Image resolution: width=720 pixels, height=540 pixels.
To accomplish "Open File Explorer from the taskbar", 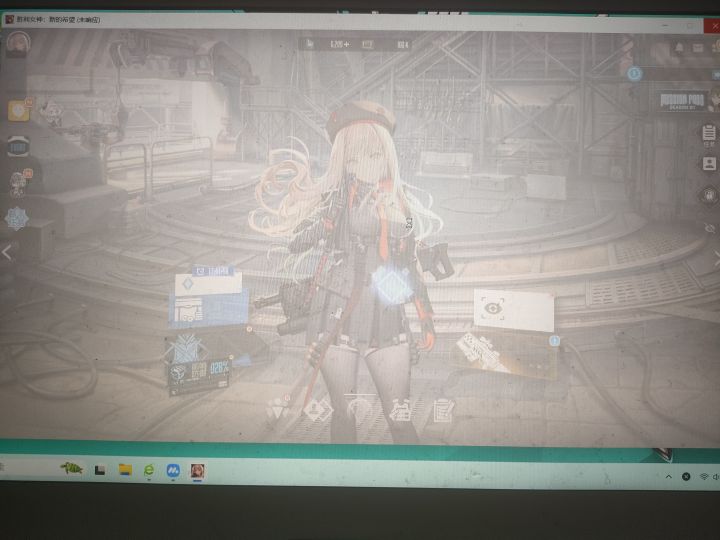I will [x=125, y=470].
